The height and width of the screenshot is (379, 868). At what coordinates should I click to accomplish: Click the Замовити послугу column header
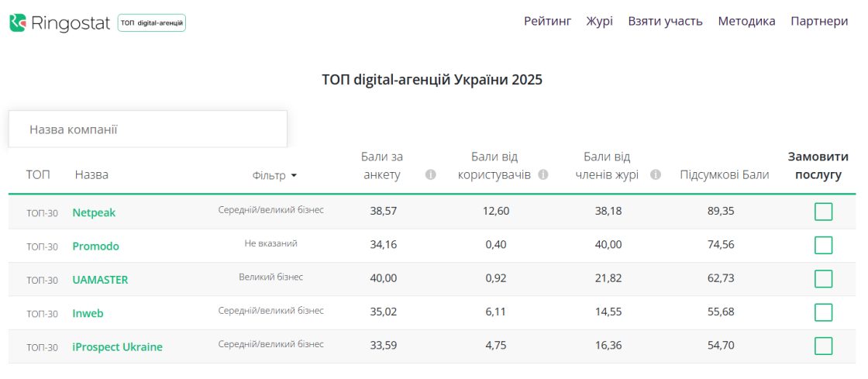(818, 166)
